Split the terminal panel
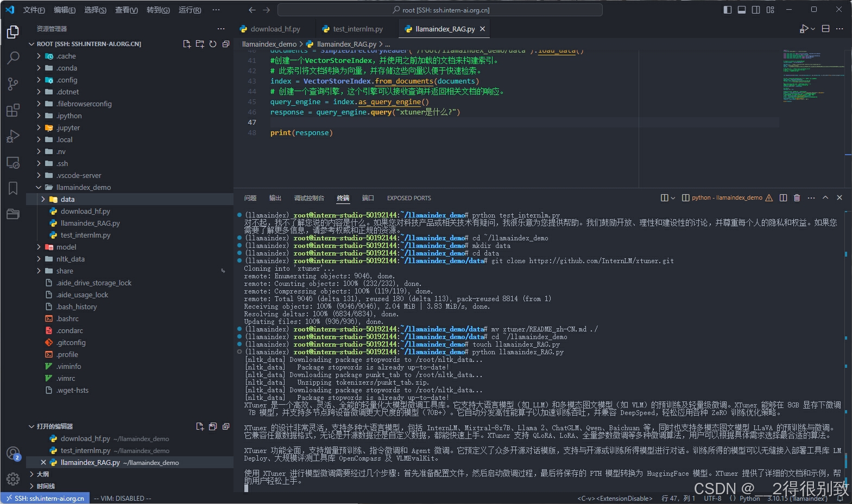852x504 pixels. 783,198
